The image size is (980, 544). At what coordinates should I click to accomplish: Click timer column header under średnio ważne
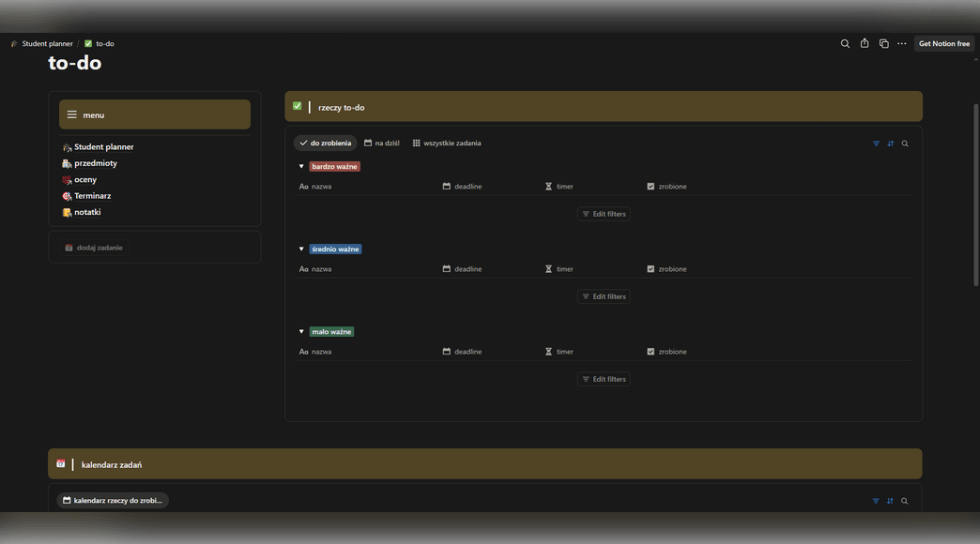[559, 268]
